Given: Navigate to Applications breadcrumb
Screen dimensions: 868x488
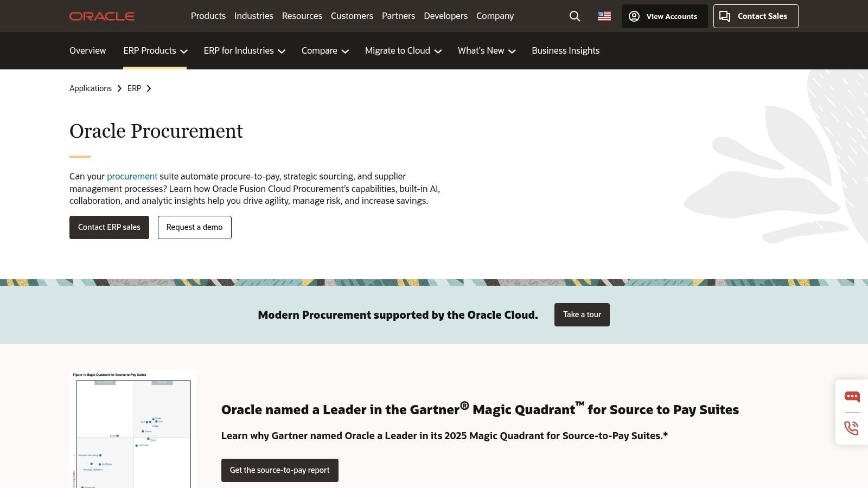Looking at the screenshot, I should pyautogui.click(x=90, y=88).
